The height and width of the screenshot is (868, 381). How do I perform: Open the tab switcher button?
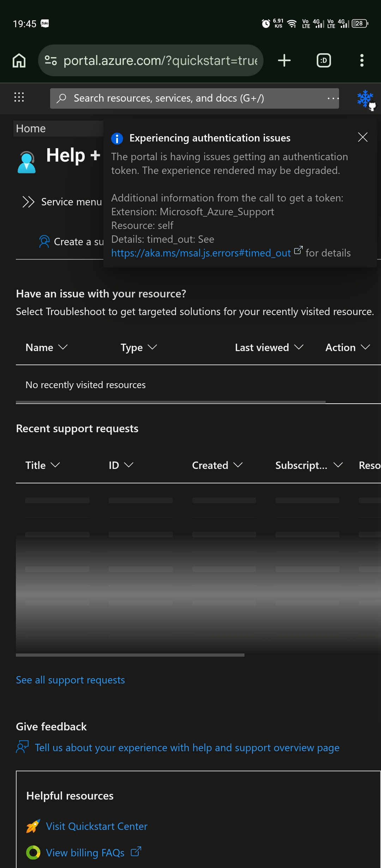[x=324, y=60]
